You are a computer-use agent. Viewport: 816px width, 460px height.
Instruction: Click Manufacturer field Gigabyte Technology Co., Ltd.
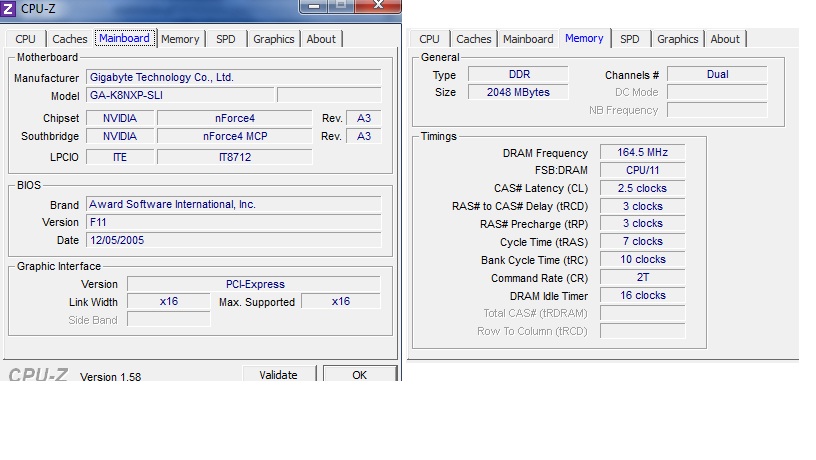[x=233, y=78]
